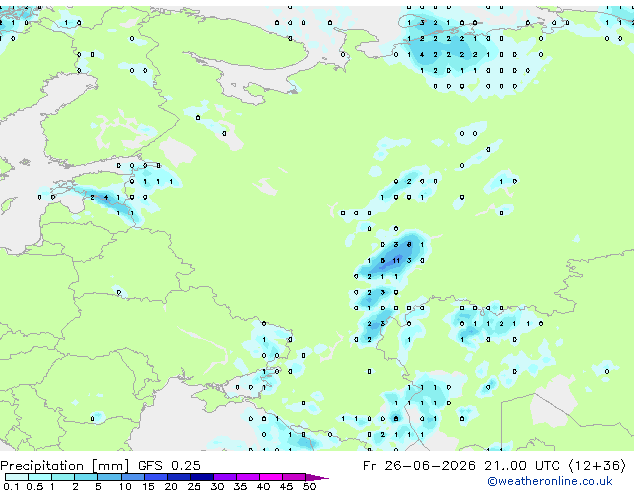This screenshot has width=634, height=490.
Task: Click the 40–45 mm magenta legend swatch
Action: (271, 477)
